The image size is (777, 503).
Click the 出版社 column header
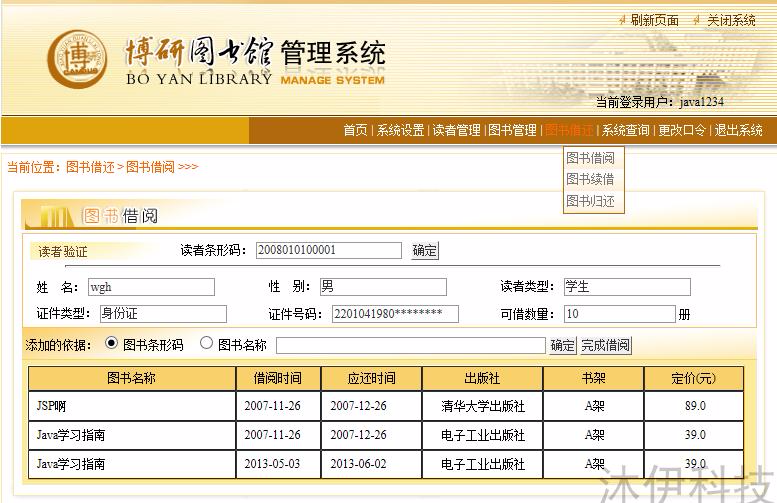482,379
